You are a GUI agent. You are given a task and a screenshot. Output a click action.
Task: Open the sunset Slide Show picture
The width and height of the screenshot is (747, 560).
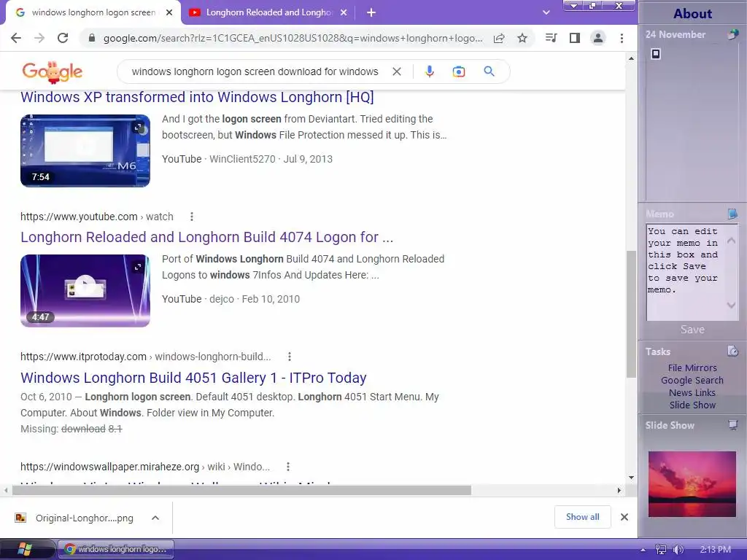point(692,484)
